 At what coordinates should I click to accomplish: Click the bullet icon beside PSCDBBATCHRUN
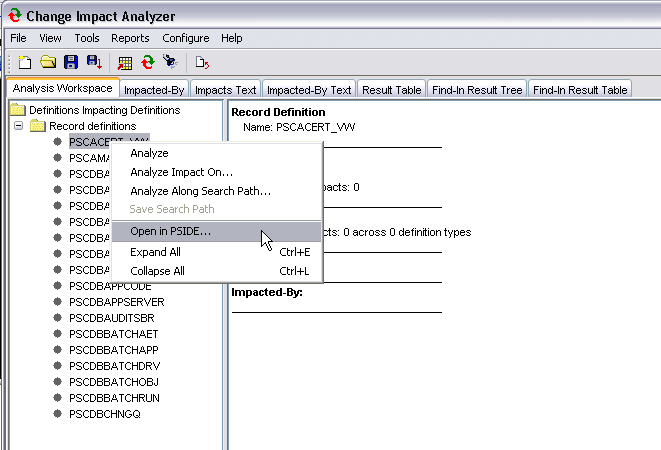(58, 398)
